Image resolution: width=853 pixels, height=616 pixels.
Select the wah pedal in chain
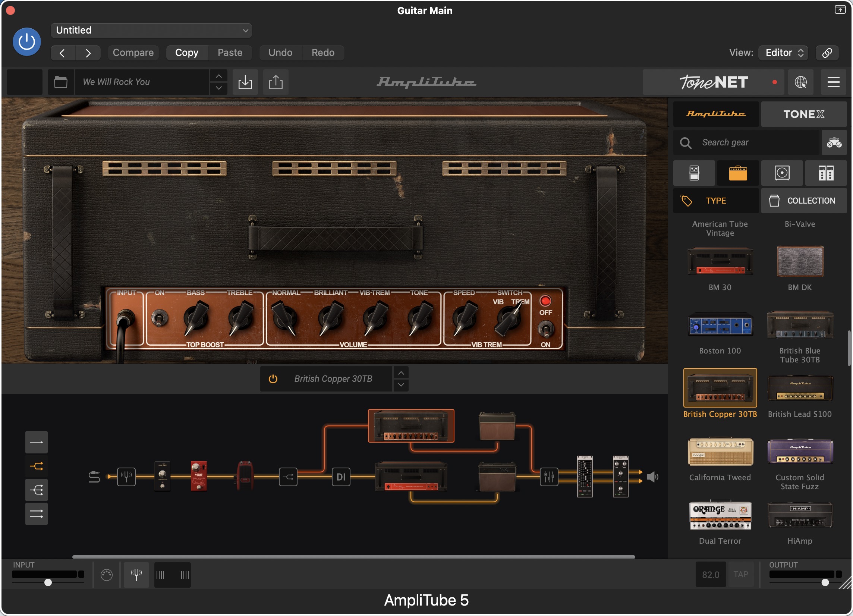245,475
